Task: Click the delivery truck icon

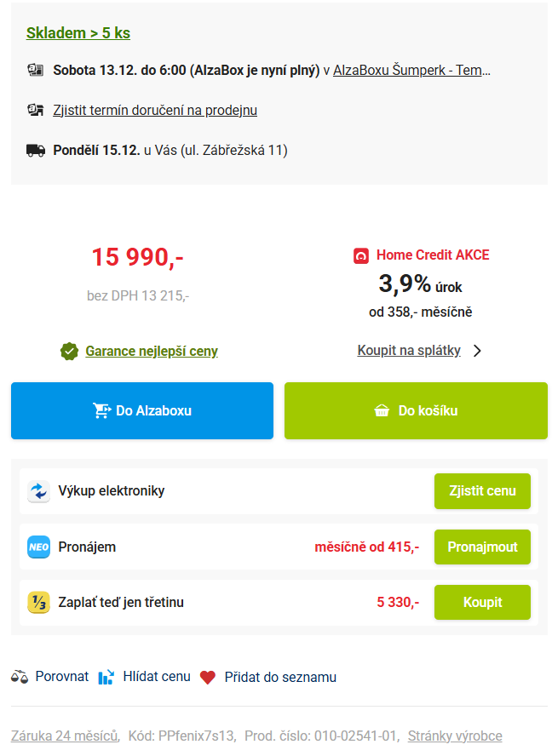Action: [x=36, y=151]
